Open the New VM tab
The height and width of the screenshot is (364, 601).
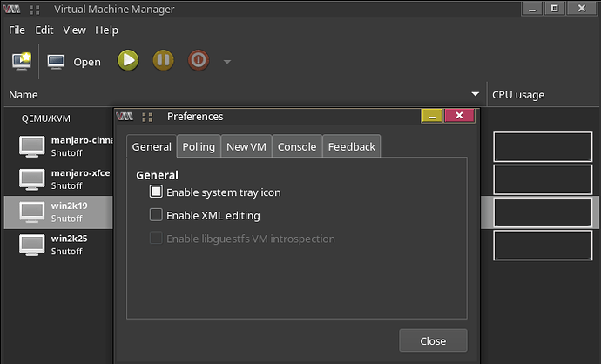click(x=246, y=146)
